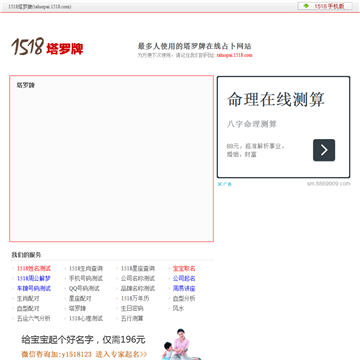Image resolution: width=360 pixels, height=360 pixels.
Task: Click the 八字命理测算 ad subtitle
Action: tap(252, 124)
